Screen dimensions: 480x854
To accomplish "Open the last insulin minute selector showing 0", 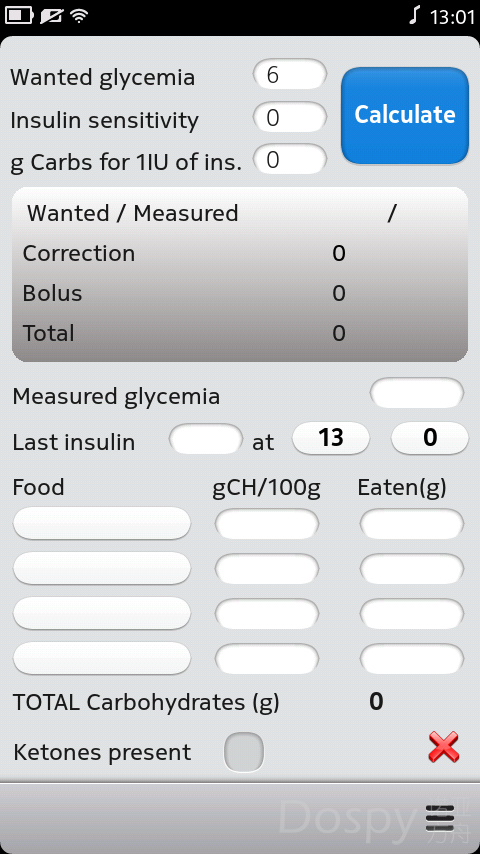I will point(430,438).
